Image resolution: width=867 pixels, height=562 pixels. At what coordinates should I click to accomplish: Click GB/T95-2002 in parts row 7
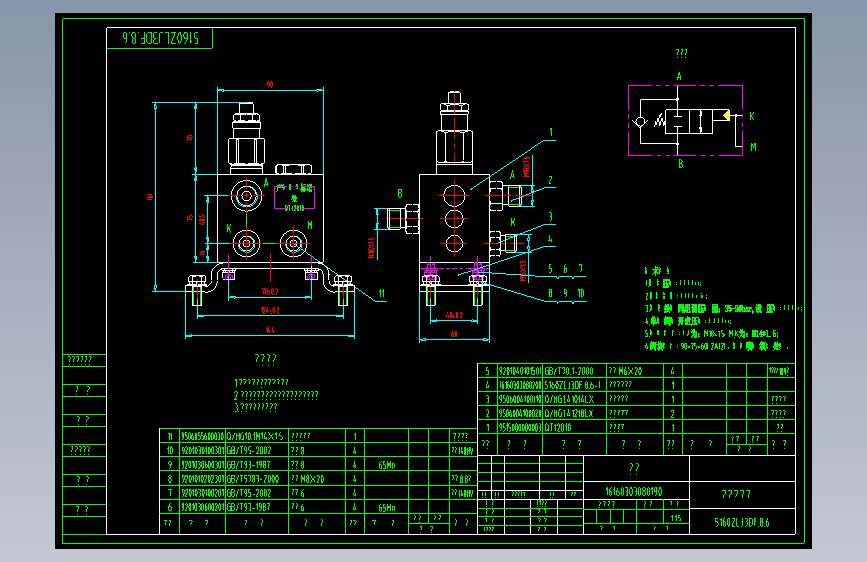tap(249, 493)
